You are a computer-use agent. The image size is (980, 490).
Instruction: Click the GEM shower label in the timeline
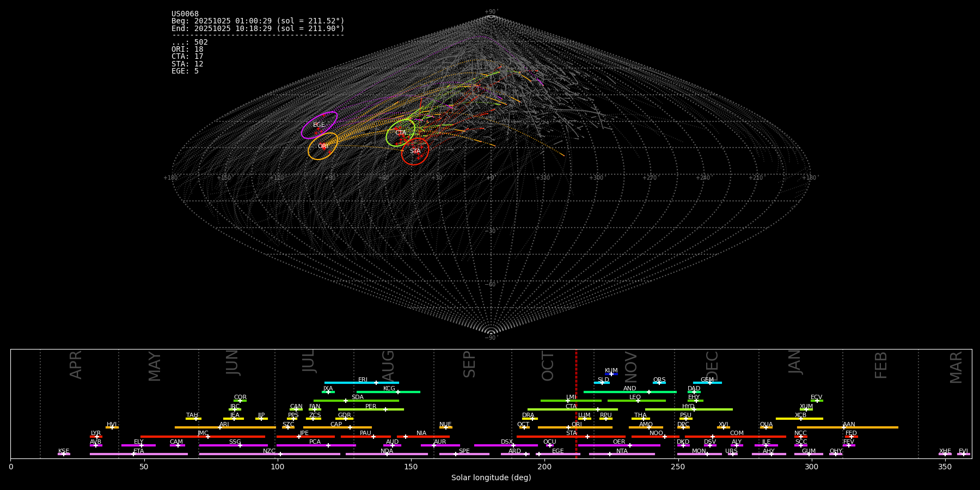(707, 380)
